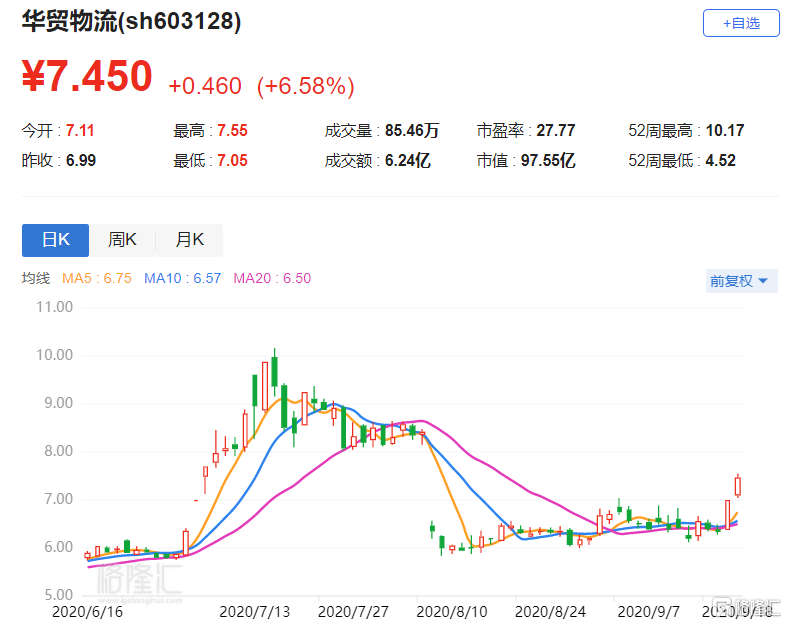This screenshot has height=624, width=787.
Task: Click the 均线 label
Action: (x=36, y=278)
